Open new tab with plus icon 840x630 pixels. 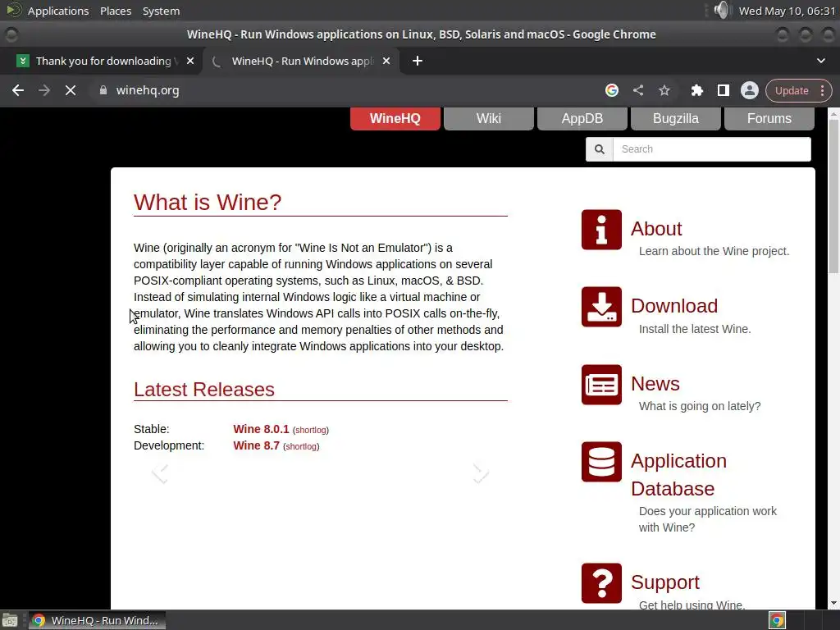pos(418,61)
